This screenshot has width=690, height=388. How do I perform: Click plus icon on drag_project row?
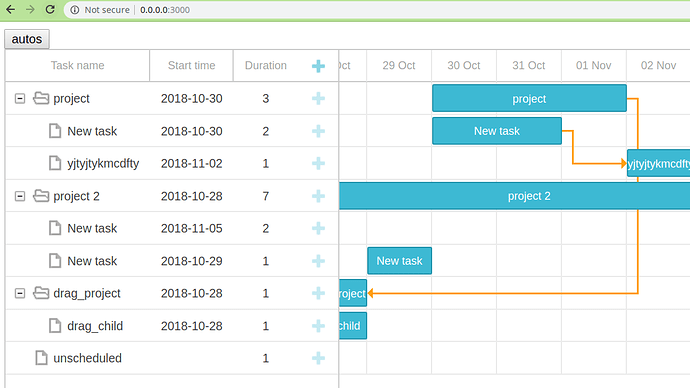pos(318,293)
